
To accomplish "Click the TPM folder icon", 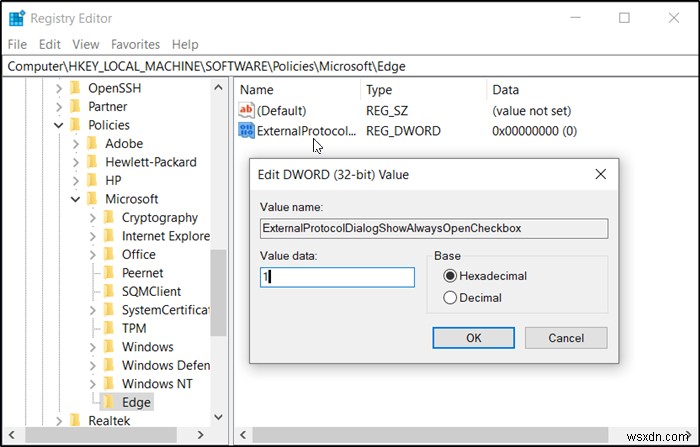I will [x=109, y=328].
